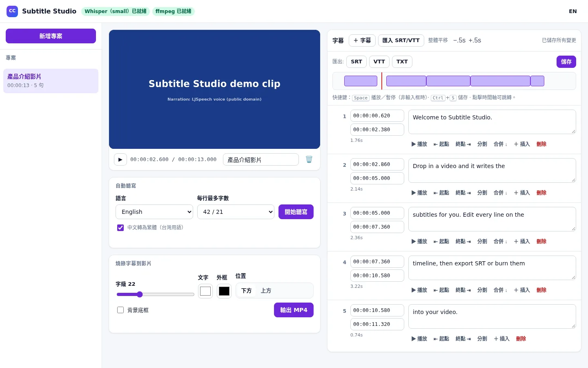Merge subtitle 1 with next using 合併
This screenshot has height=368, width=588.
[x=501, y=144]
